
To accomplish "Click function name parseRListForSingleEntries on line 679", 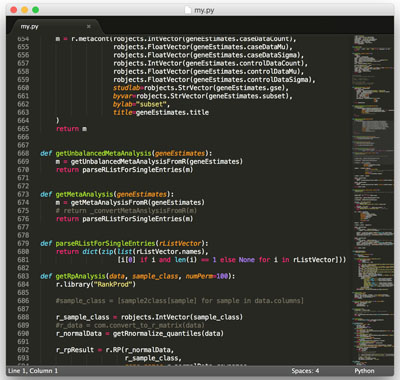I will (105, 243).
